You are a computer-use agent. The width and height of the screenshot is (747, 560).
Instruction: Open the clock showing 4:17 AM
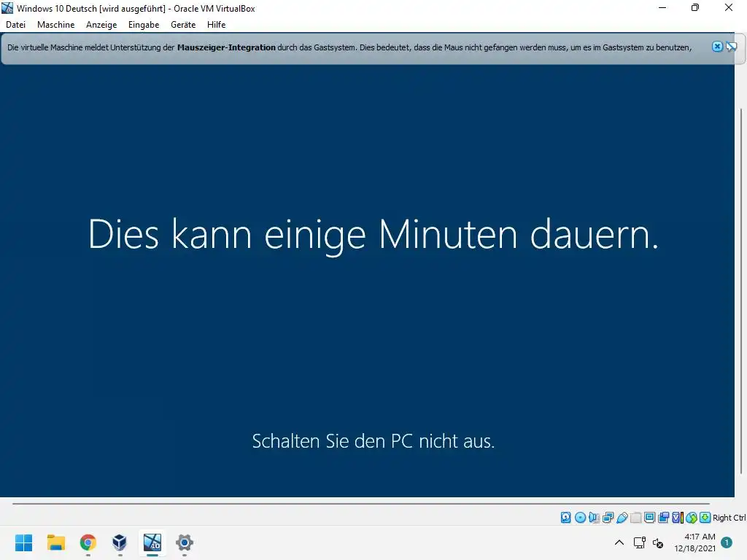(695, 542)
